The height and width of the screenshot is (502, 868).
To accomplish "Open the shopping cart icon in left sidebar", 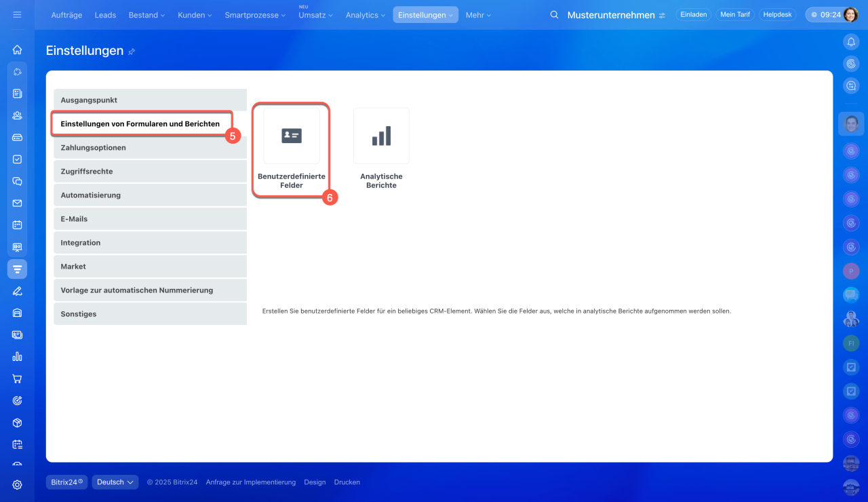I will coord(17,379).
